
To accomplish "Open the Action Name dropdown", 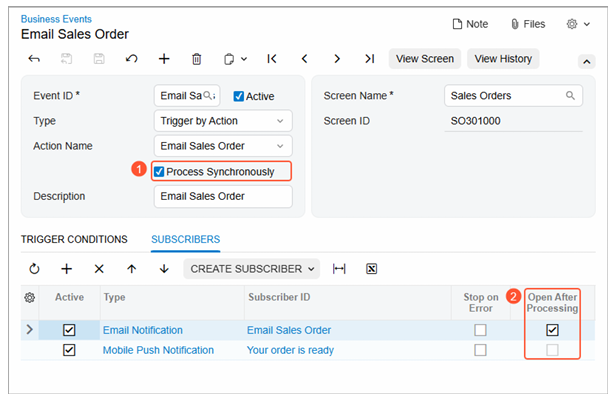I will (x=223, y=146).
